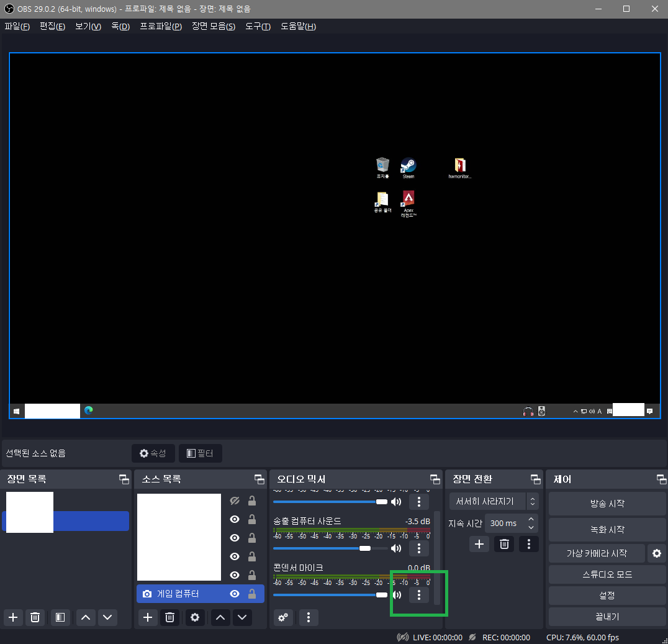Mute 송출 컴퓨터 사운드 channel
This screenshot has width=668, height=644.
pyautogui.click(x=396, y=548)
